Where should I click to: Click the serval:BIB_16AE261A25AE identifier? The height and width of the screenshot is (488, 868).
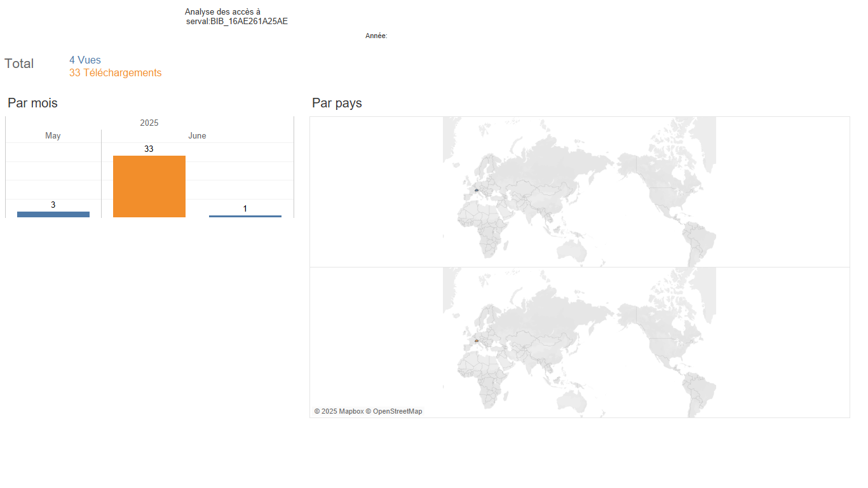[x=237, y=22]
